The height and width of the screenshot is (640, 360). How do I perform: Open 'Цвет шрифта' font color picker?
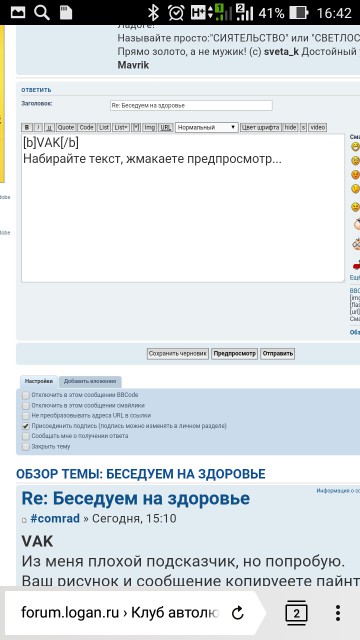click(260, 127)
